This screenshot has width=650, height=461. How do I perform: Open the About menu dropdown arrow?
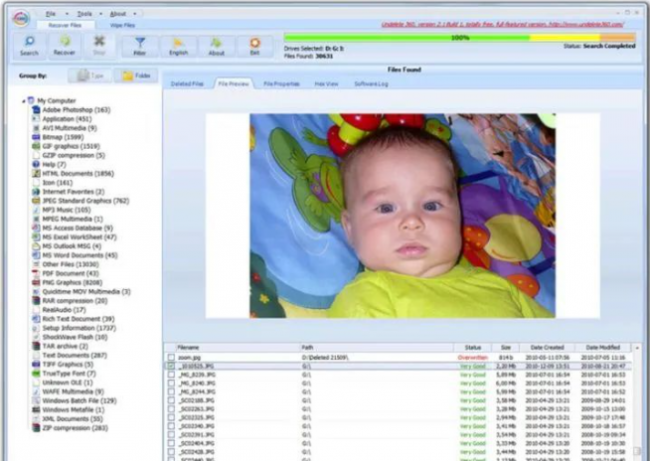(x=135, y=14)
